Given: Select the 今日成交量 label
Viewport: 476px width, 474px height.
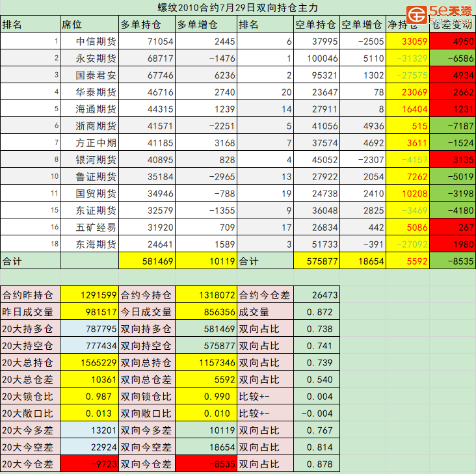Looking at the screenshot, I should coord(146,312).
